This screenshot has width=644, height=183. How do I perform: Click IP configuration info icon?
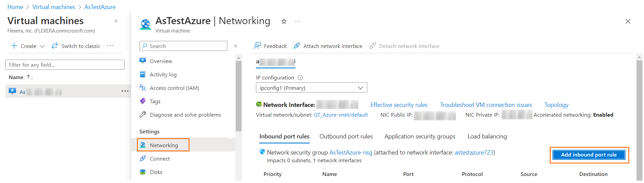301,78
